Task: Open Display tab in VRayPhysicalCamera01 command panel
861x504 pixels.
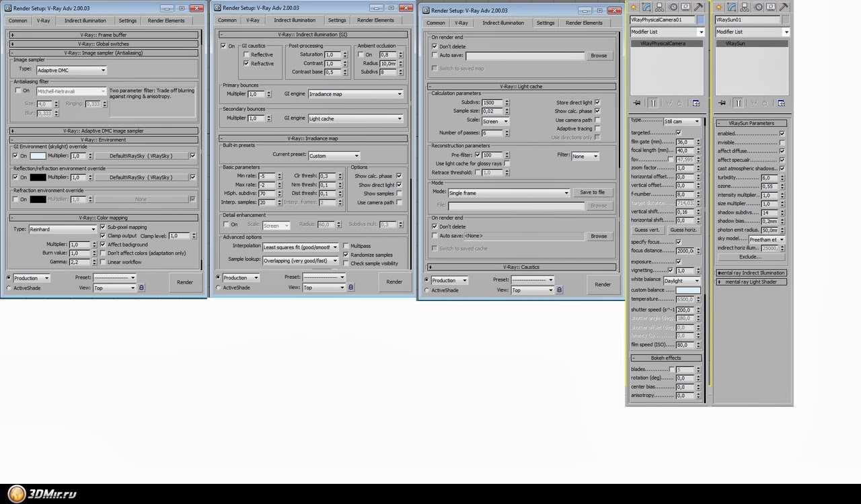Action: [x=686, y=7]
